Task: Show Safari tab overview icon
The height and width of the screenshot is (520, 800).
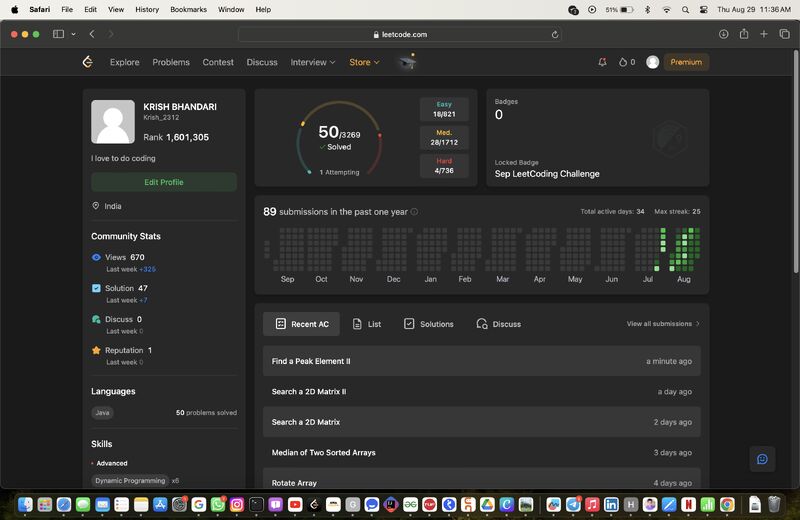Action: click(785, 34)
